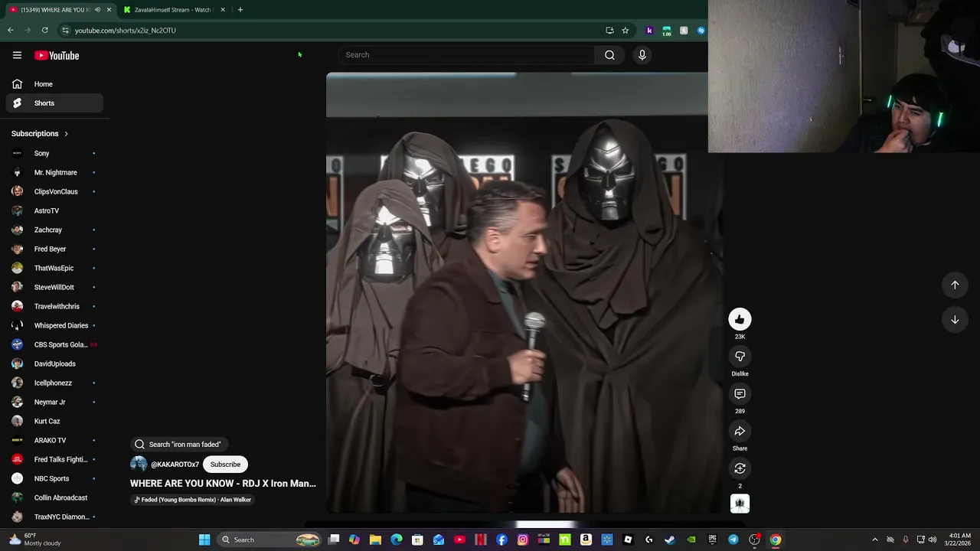This screenshot has height=551, width=980.
Task: Open Zachcray channel
Action: [x=54, y=230]
